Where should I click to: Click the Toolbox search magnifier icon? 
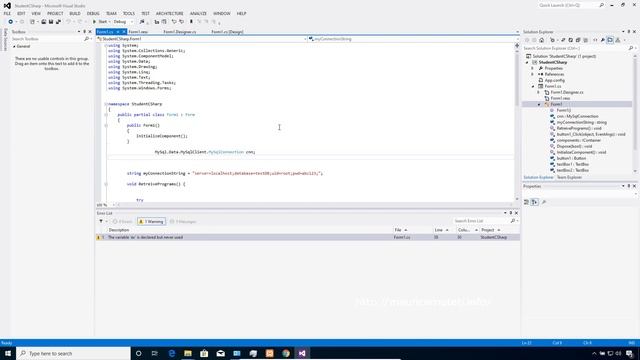86,39
